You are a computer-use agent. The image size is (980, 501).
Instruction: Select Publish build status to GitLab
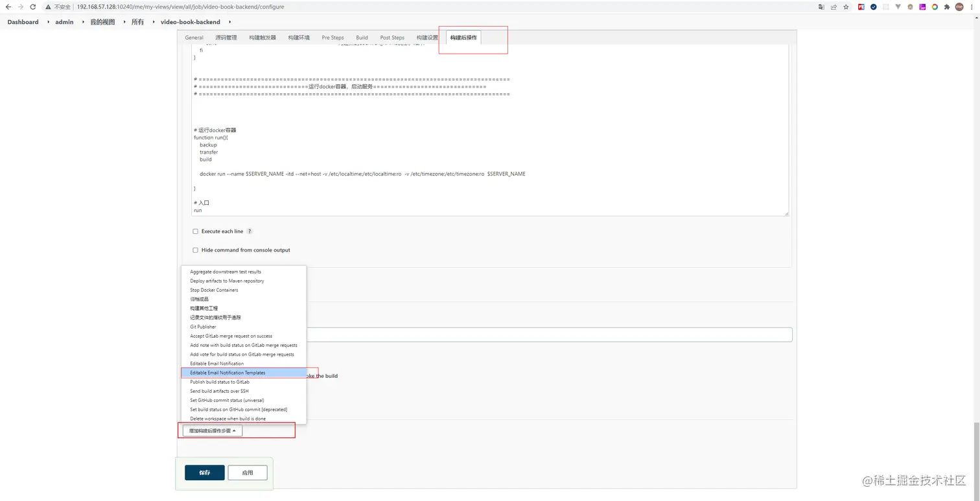(244, 382)
